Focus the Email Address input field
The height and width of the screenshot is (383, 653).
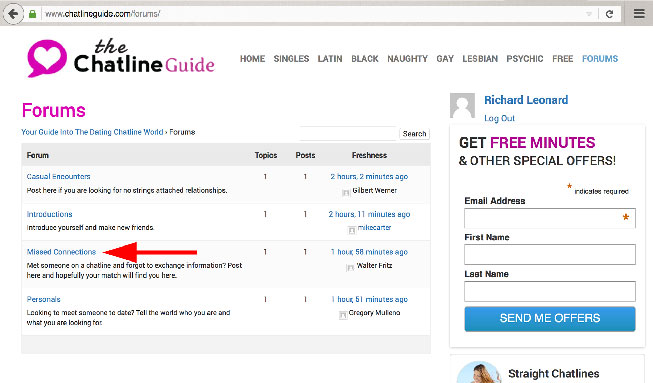click(x=550, y=218)
